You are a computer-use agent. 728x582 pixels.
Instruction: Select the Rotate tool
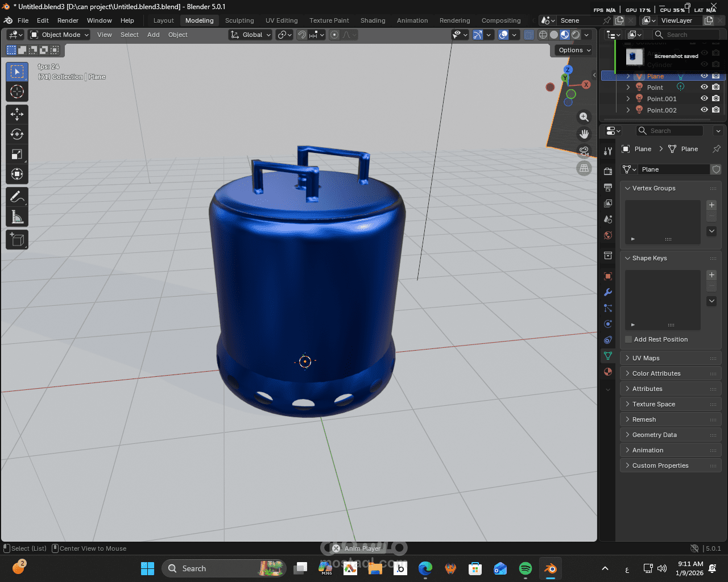click(17, 135)
